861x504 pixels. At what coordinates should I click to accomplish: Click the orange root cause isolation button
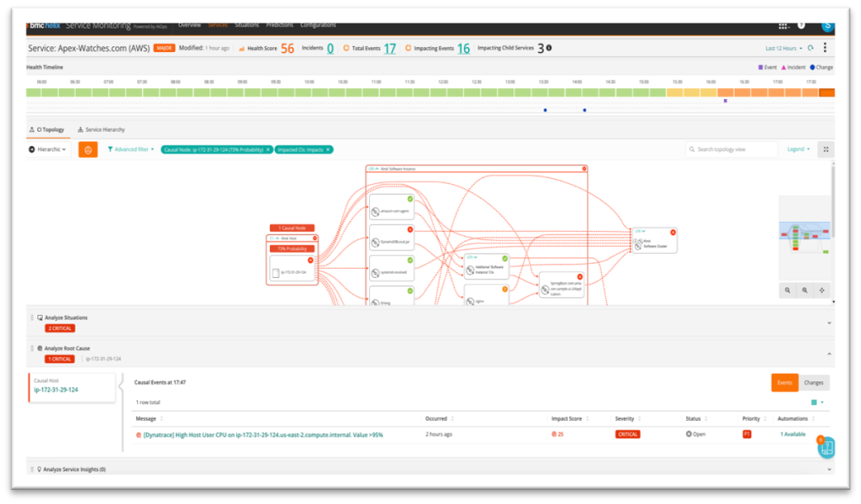pyautogui.click(x=87, y=150)
